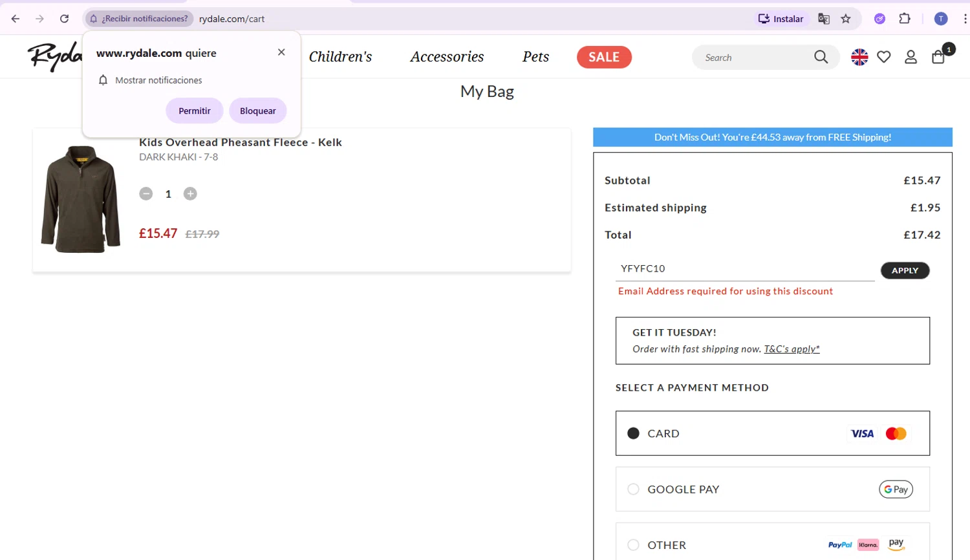Click the 'SELECT A PAYMENT METHOD' heading

point(692,387)
